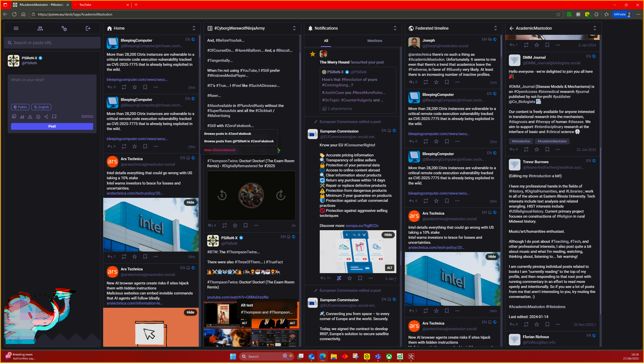
Task: Open the preferences gears icon in the top panel
Action: [x=64, y=28]
